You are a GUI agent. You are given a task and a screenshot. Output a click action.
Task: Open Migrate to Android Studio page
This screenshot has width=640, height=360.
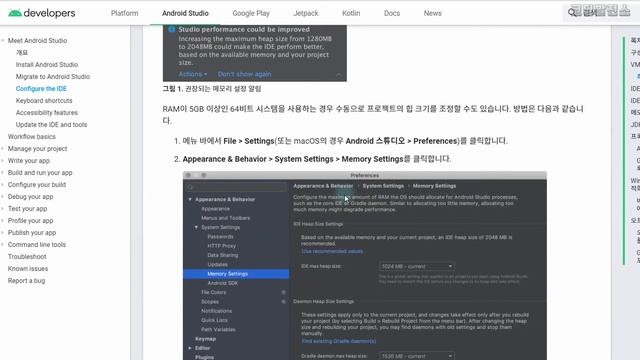53,76
